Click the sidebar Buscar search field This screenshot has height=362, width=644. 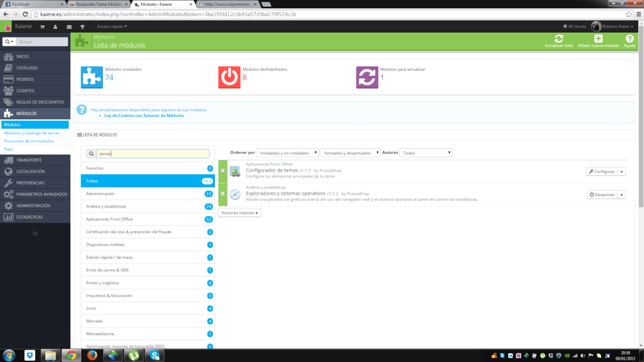point(42,42)
